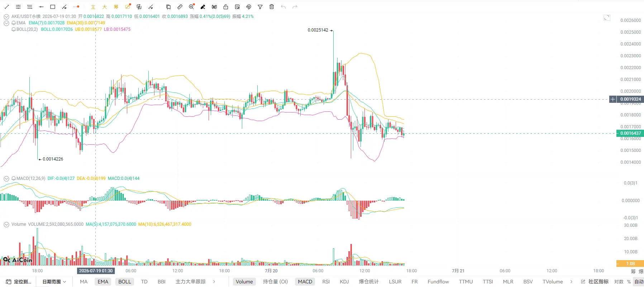Viewport: 644px width, 287px height.
Task: Set alert bell for EMA
Action: [x=14, y=23]
